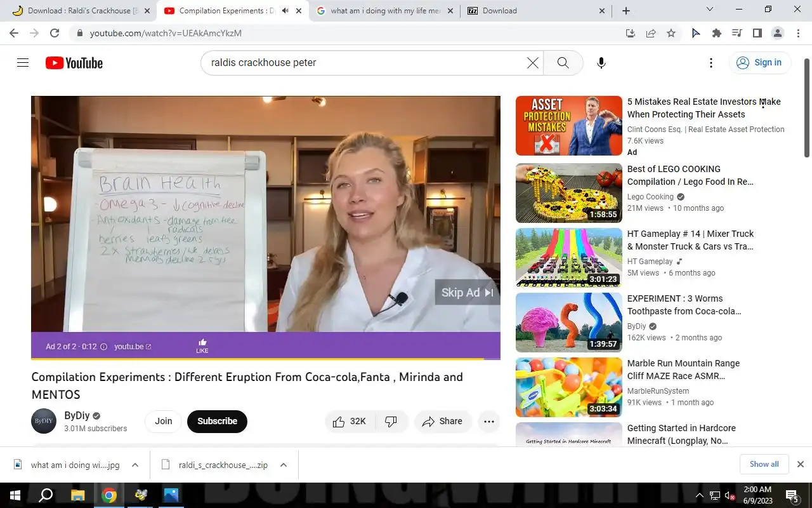Click the ad progress bar
812x508 pixels.
tap(265, 359)
